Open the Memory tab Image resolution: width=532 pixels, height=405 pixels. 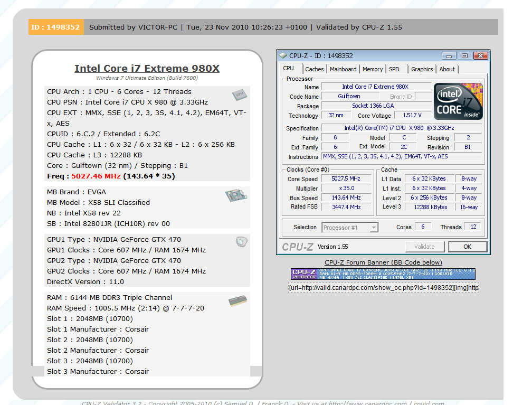click(x=373, y=69)
